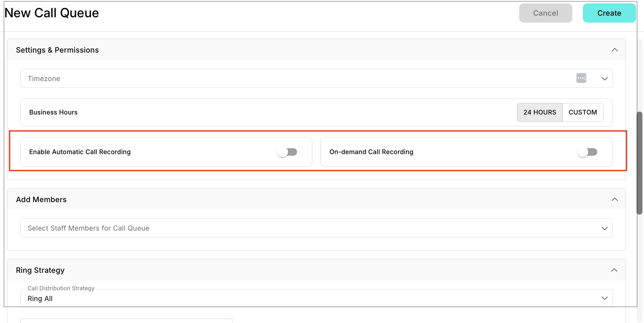The image size is (644, 323).
Task: Collapse the Ring Strategy section
Action: pyautogui.click(x=614, y=270)
